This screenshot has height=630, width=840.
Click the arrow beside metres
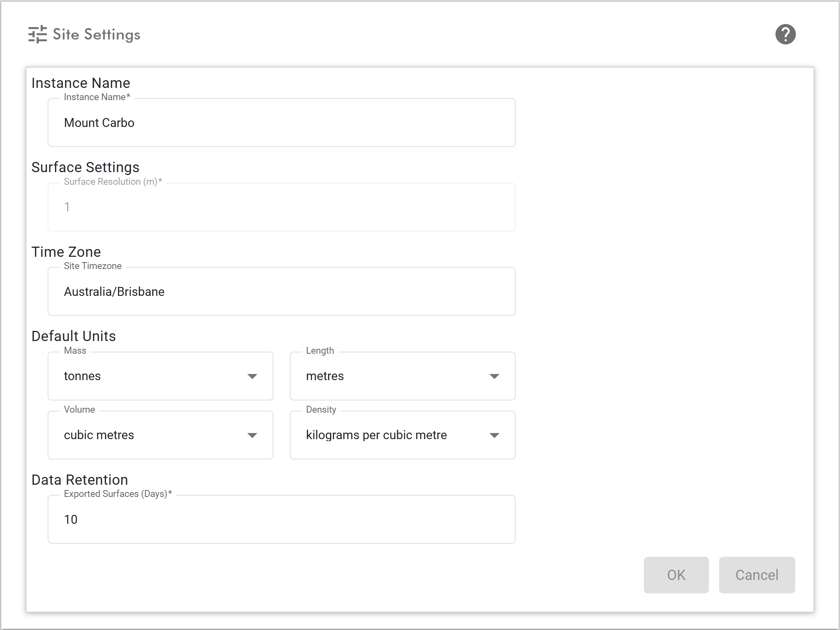pyautogui.click(x=494, y=376)
